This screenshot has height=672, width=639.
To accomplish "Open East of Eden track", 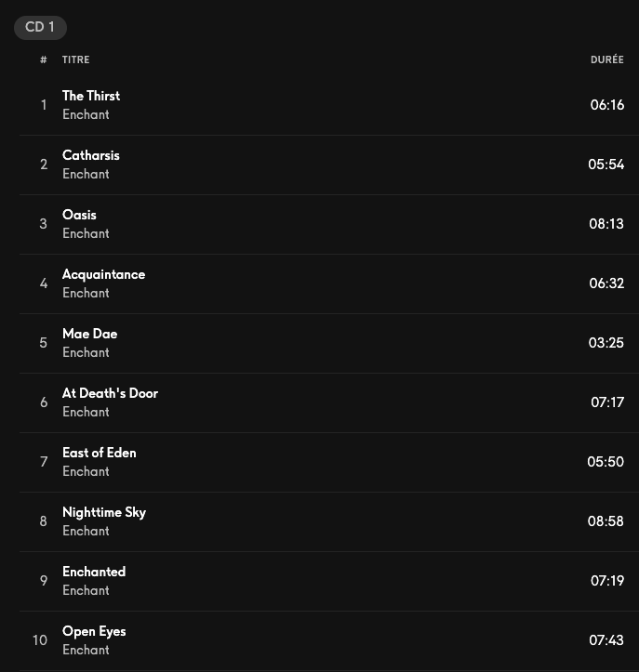I will tap(99, 453).
